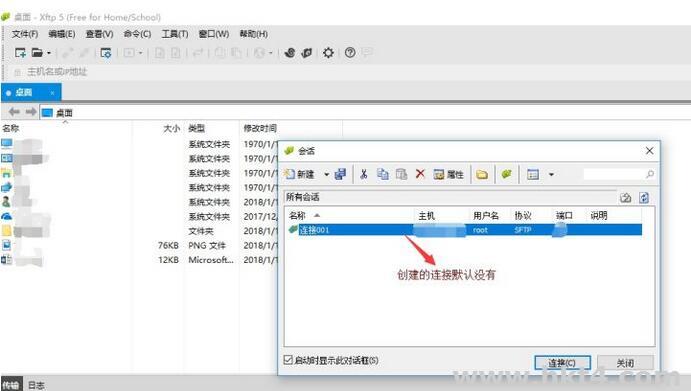
Task: Click the 连接(C) button
Action: (562, 363)
